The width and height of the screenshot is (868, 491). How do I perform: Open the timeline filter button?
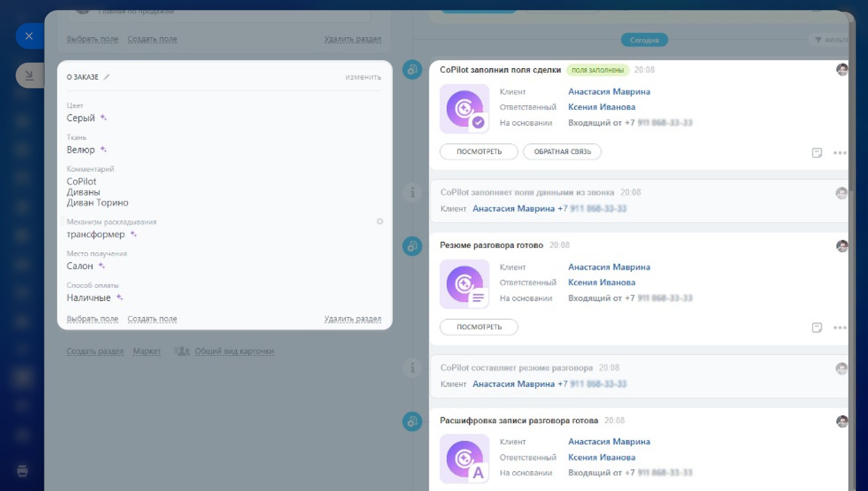pos(831,40)
